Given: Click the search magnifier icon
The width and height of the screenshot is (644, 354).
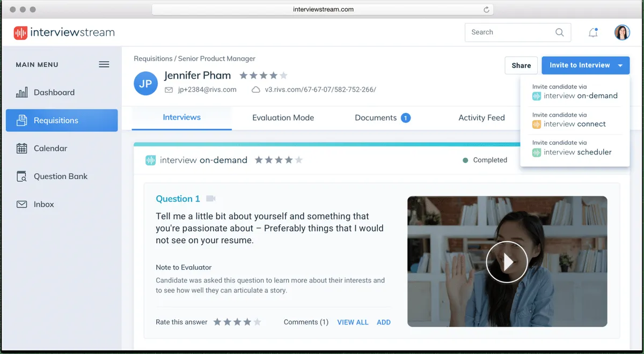Looking at the screenshot, I should tap(560, 32).
